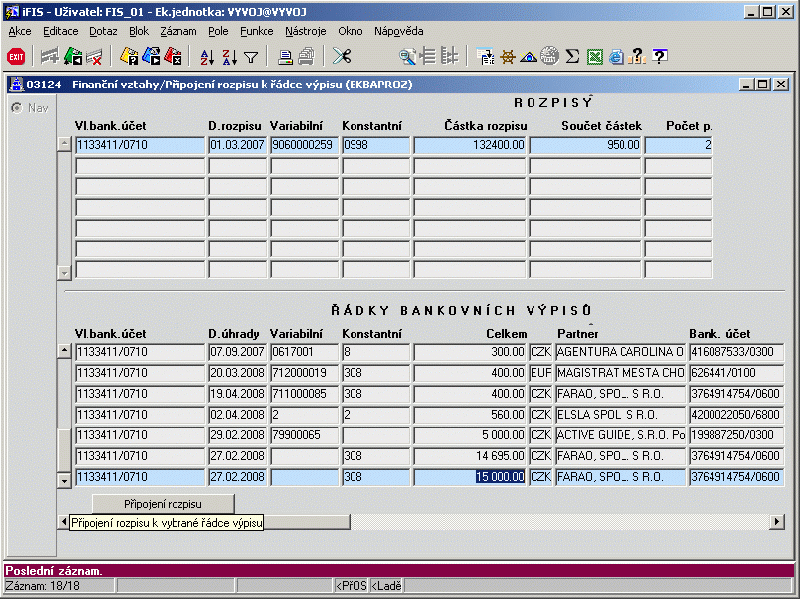Click the disabled column layout icon
This screenshot has height=599, width=800.
tap(449, 56)
